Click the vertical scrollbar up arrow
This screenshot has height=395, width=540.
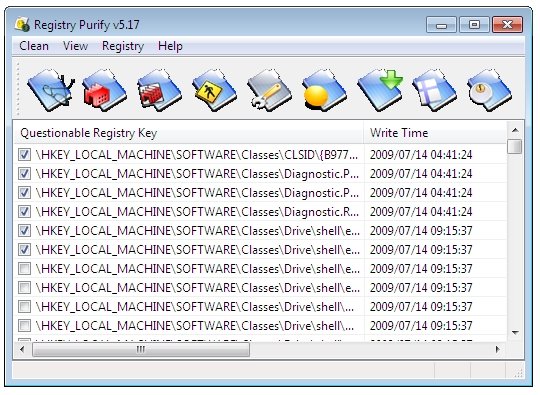pyautogui.click(x=515, y=130)
